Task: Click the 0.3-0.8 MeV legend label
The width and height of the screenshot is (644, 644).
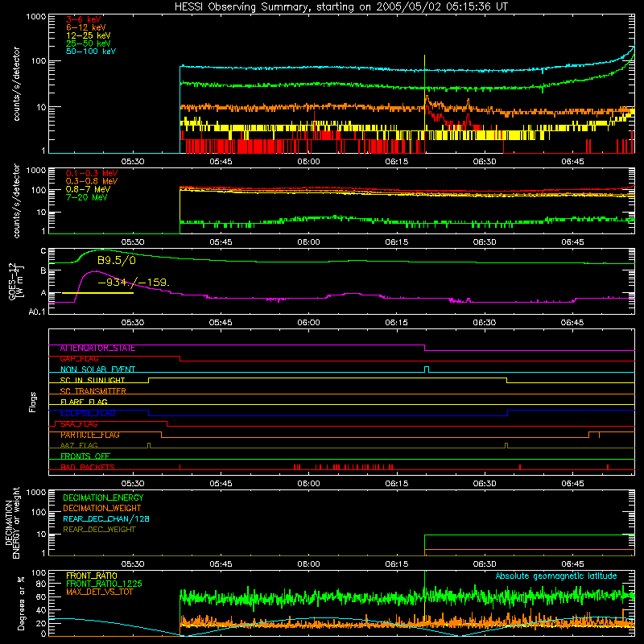Action: (x=92, y=181)
